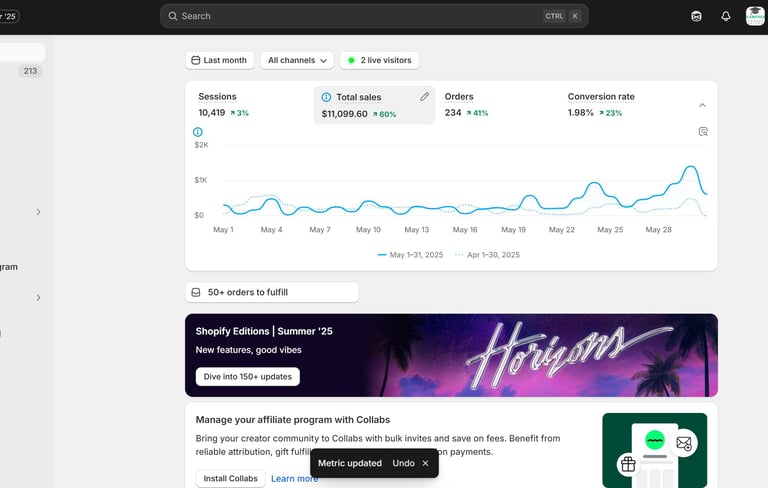Expand the lower sidebar chevron
The width and height of the screenshot is (768, 488).
(x=38, y=297)
